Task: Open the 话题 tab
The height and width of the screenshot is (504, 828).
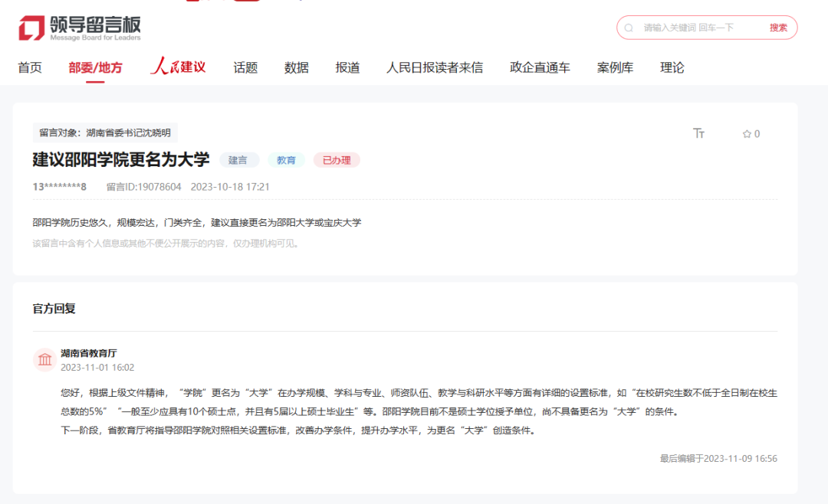Action: coord(244,67)
